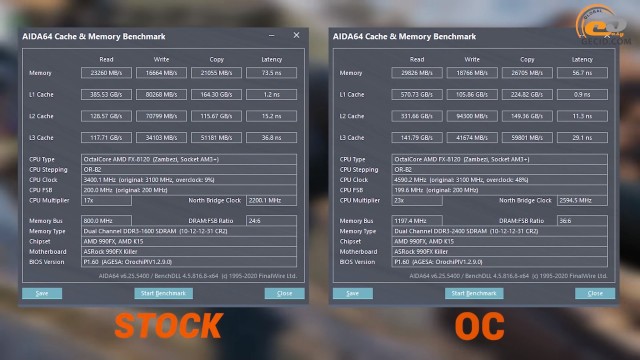Viewport: 640px width, 360px height.
Task: Click Start Benchmark in the STOCK window
Action: tap(164, 293)
